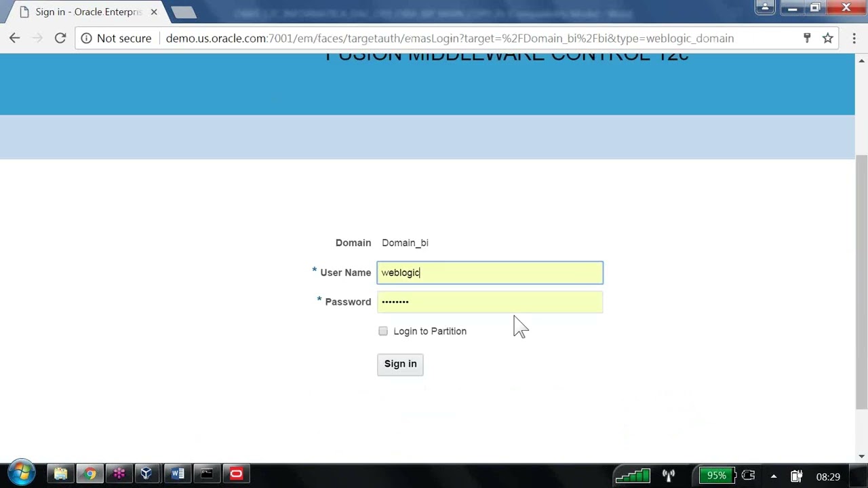The image size is (868, 488).
Task: Open the red Oracle taskbar icon
Action: [x=236, y=474]
